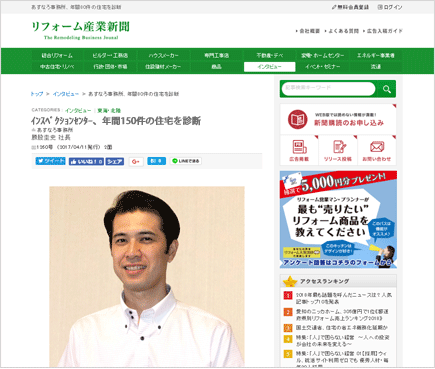
Task: Click トップ breadcrumb link
Action: pyautogui.click(x=37, y=94)
